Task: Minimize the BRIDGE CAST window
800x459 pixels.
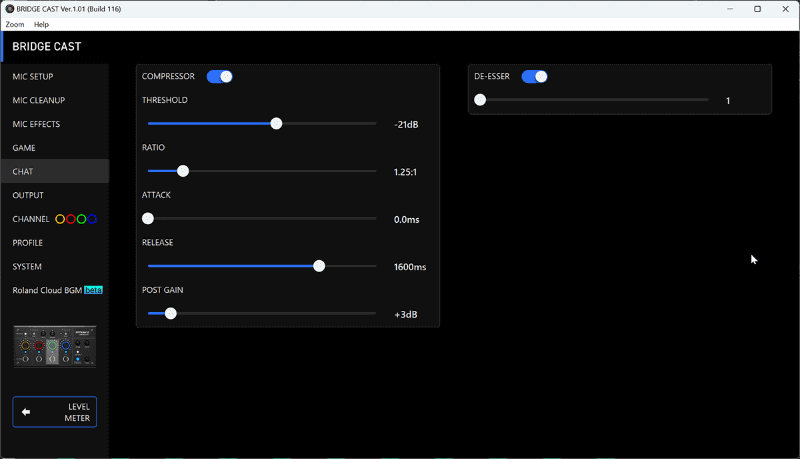Action: pos(730,9)
